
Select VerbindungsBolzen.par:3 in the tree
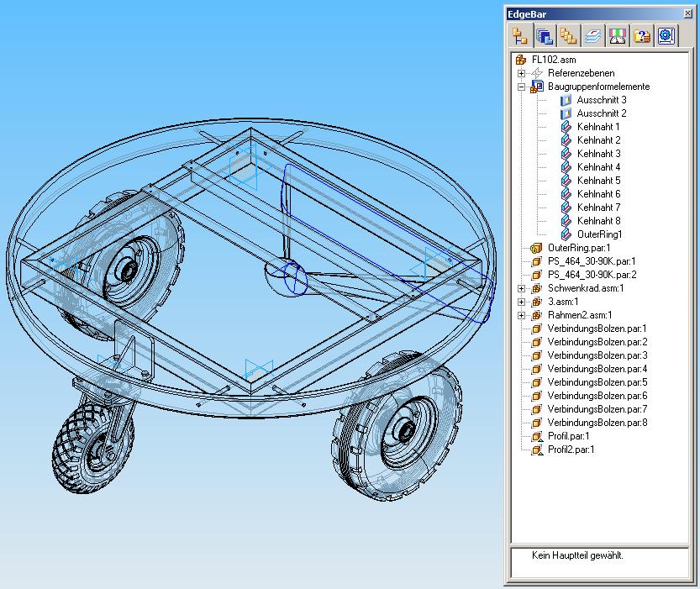coord(597,355)
